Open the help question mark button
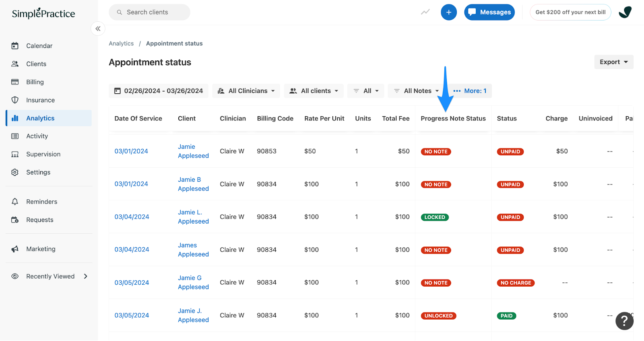 pos(624,321)
